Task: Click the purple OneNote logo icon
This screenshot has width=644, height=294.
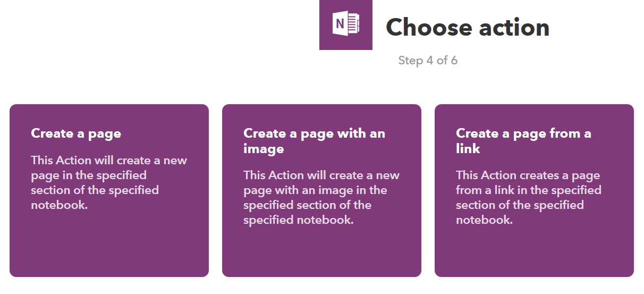Action: click(345, 25)
